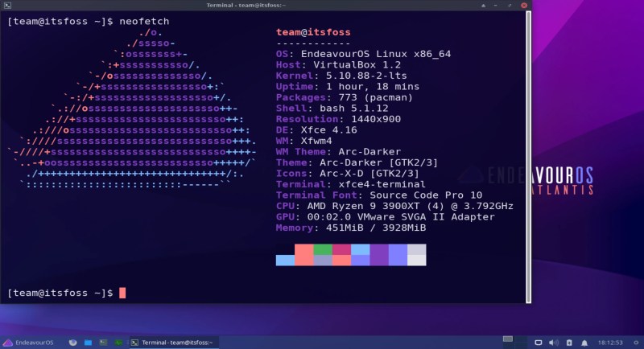The image size is (644, 349).
Task: Open the display settings tray icon
Action: 539,342
